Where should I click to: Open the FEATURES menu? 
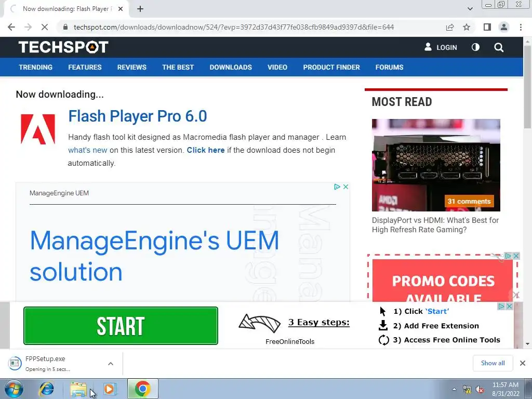click(x=85, y=67)
